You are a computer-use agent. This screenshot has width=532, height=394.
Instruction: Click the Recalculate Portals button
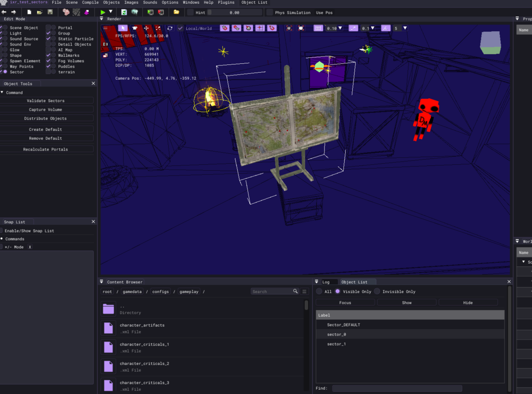pyautogui.click(x=46, y=149)
